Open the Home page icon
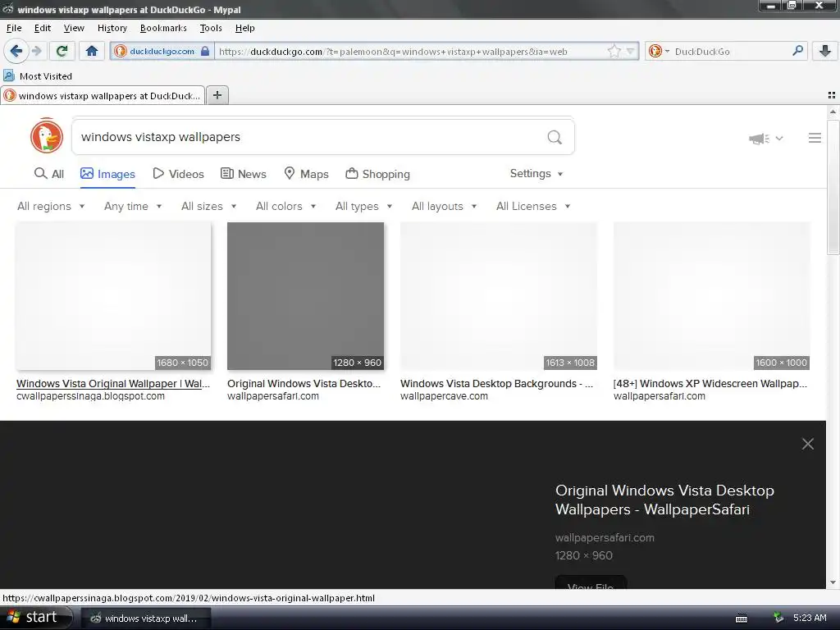 point(92,51)
